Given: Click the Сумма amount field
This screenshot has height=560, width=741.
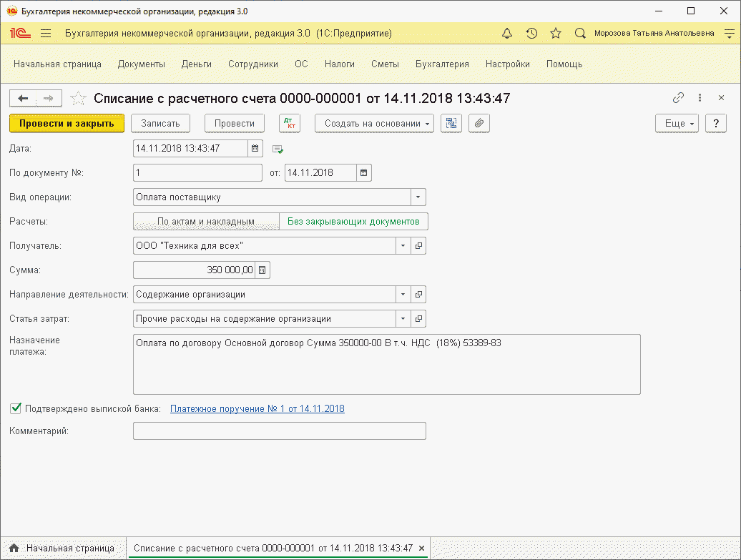Looking at the screenshot, I should (195, 270).
